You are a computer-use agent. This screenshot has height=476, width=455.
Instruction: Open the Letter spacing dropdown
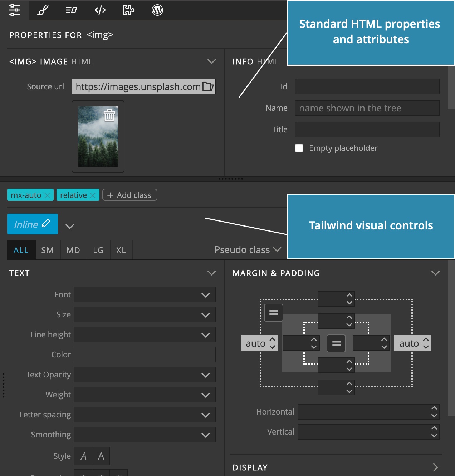[x=145, y=415]
